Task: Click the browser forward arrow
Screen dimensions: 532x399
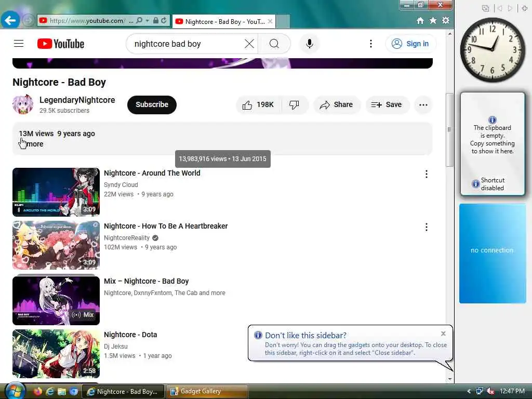Action: click(x=28, y=20)
